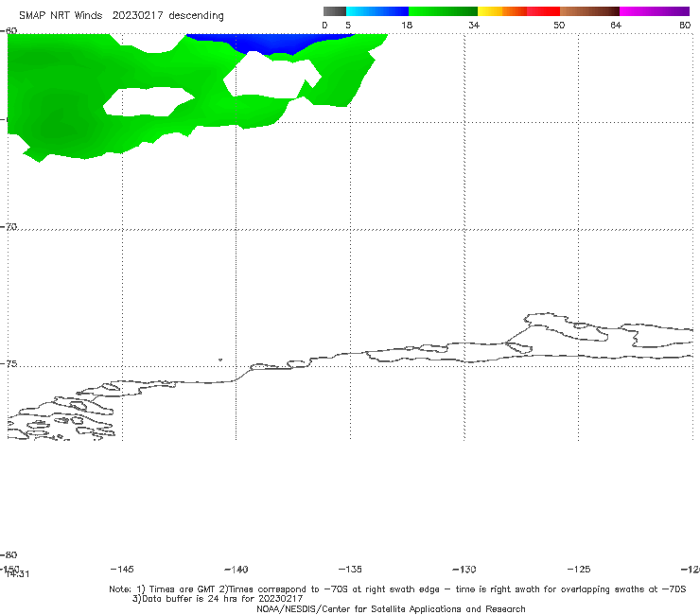Viewport: 700px width, 615px height.
Task: Click the yellow-orange colorbar segment
Action: (501, 11)
